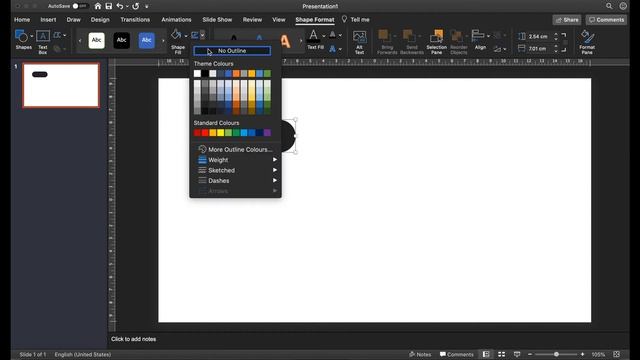
Task: Start Slide Show from status bar
Action: pyautogui.click(x=517, y=354)
